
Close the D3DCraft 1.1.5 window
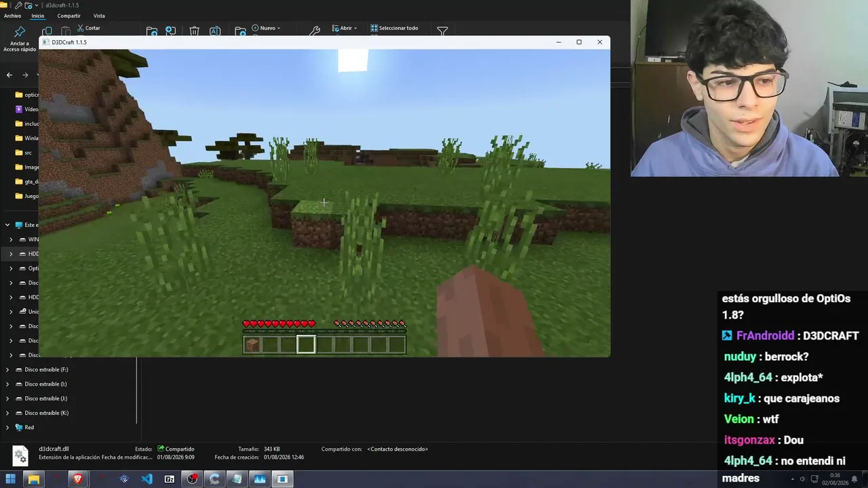click(x=599, y=42)
